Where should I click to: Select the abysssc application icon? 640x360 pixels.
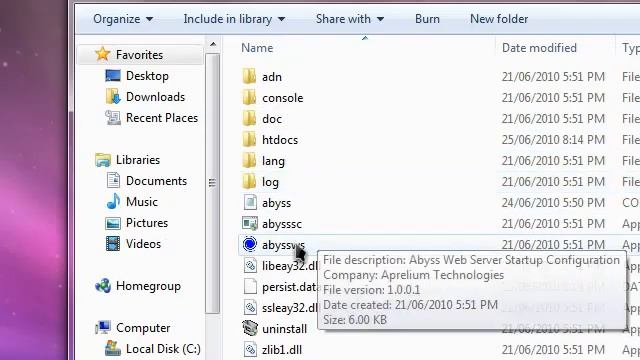tap(250, 224)
